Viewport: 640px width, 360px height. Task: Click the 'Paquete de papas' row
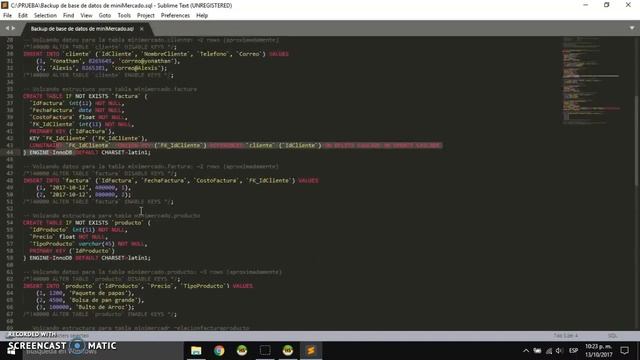pos(85,293)
